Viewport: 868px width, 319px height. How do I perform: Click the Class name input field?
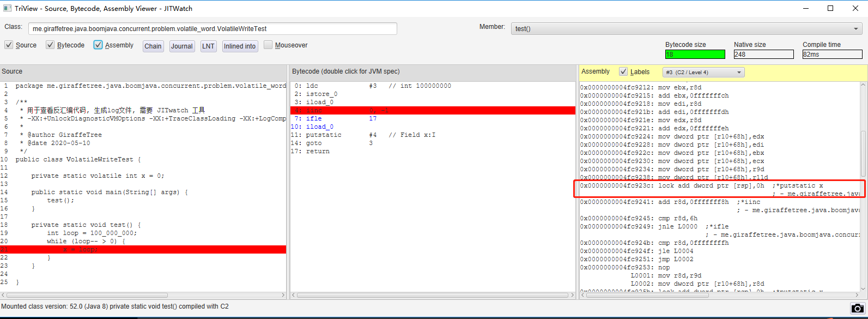[x=213, y=28]
